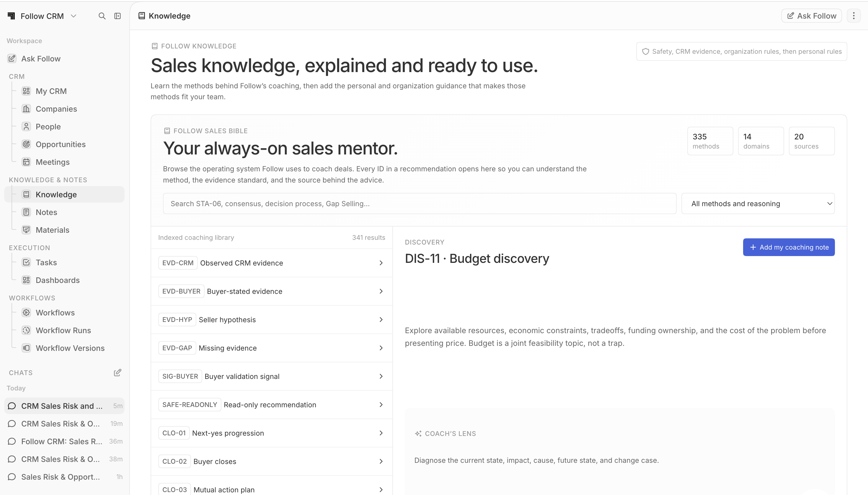Screen dimensions: 868x495
Task: Click Ask Follow button in top bar
Action: click(811, 16)
